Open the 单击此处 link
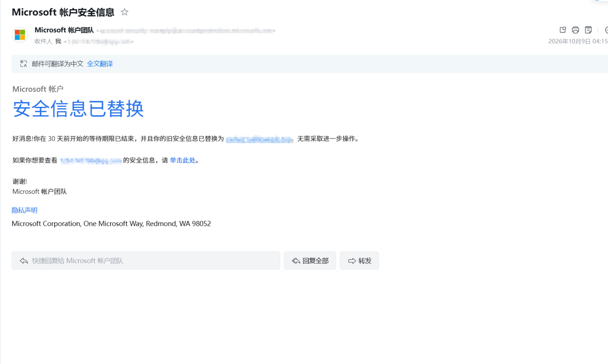 point(182,160)
